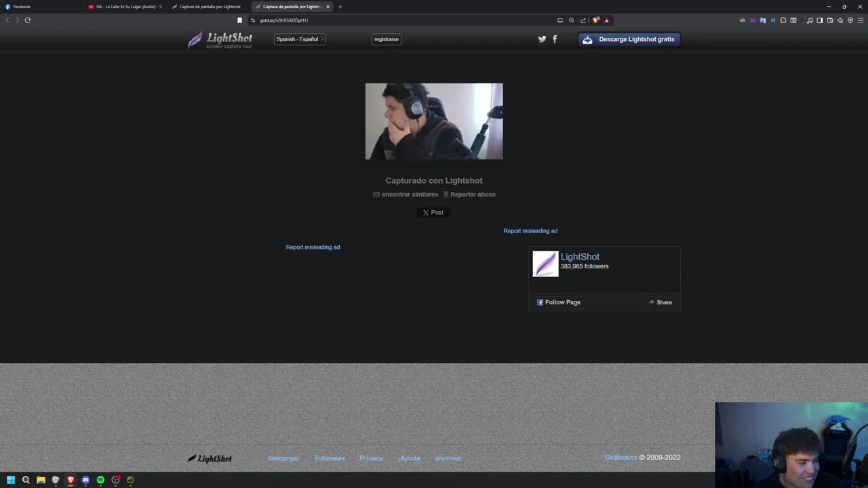
Task: Open Lightshot's Facebook page icon
Action: (x=555, y=39)
